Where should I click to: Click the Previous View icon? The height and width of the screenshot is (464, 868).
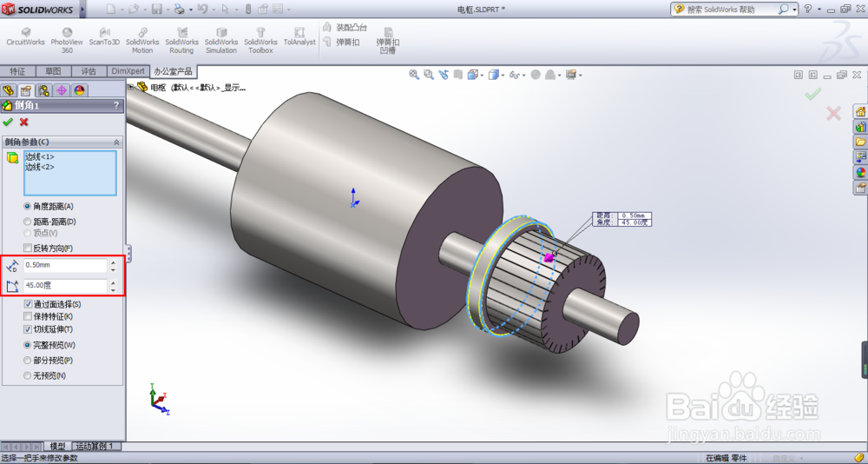[x=444, y=75]
